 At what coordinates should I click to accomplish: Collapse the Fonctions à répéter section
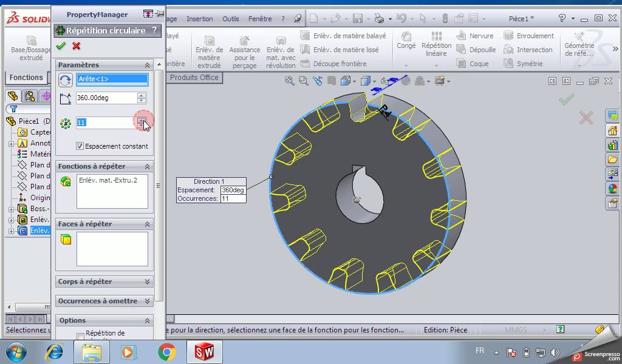click(147, 166)
